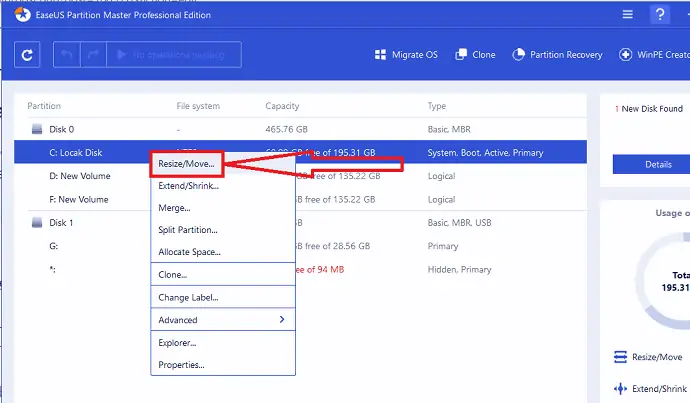690x403 pixels.
Task: Open the help question mark icon
Action: (x=660, y=15)
